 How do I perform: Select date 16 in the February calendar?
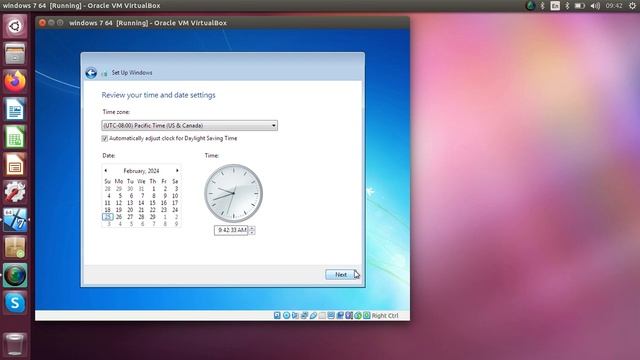[164, 203]
